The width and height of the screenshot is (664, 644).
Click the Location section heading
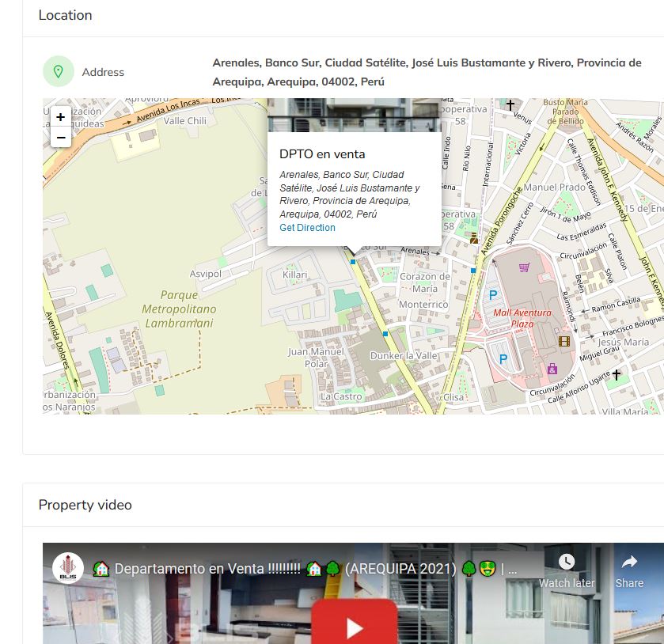65,15
